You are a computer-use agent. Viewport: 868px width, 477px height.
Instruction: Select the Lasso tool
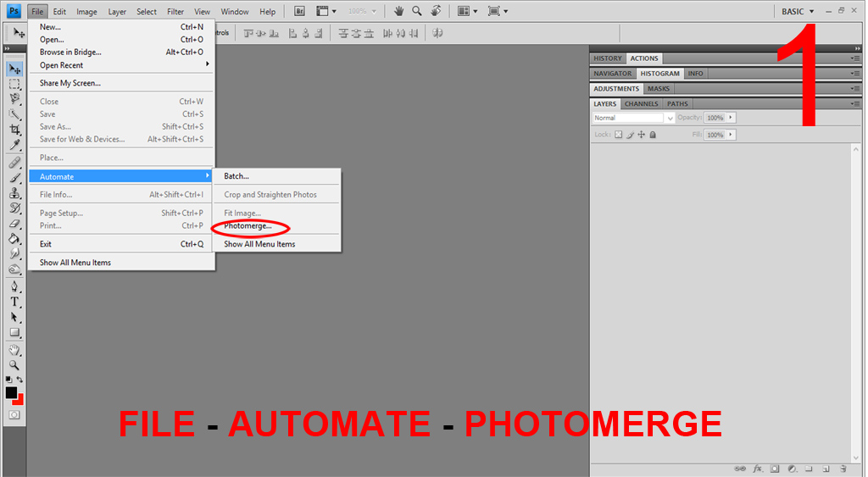(14, 99)
